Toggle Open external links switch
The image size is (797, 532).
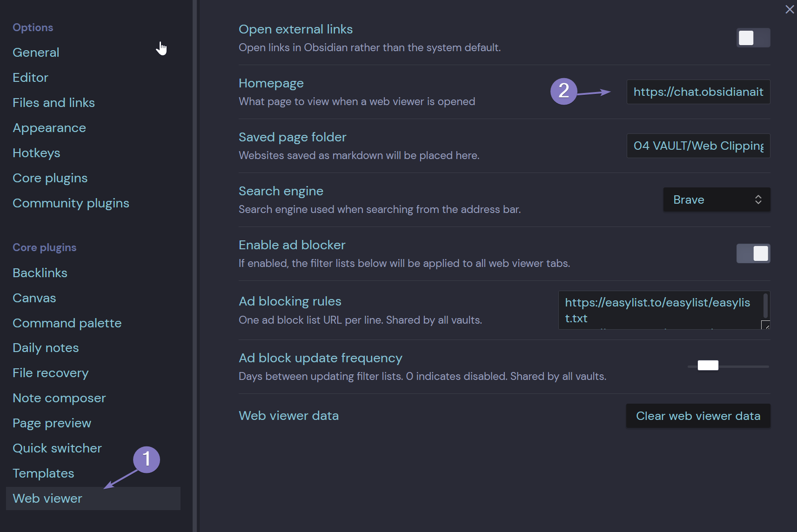click(753, 38)
